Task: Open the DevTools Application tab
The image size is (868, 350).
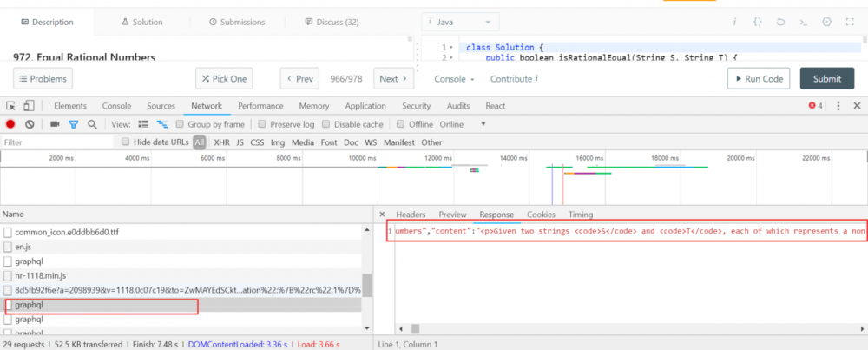Action: pos(365,106)
